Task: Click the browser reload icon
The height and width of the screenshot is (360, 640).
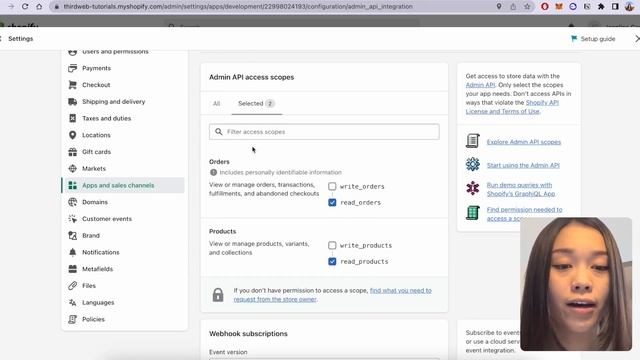Action: point(25,7)
